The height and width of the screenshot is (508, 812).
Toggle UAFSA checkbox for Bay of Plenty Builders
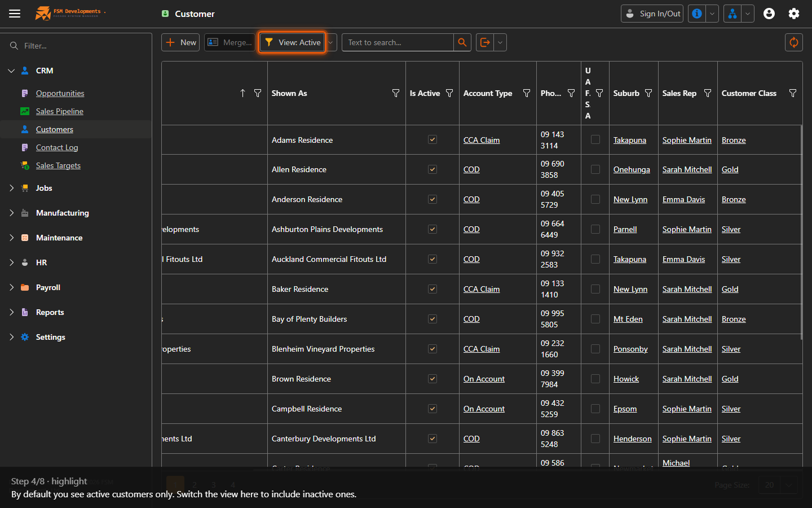595,319
